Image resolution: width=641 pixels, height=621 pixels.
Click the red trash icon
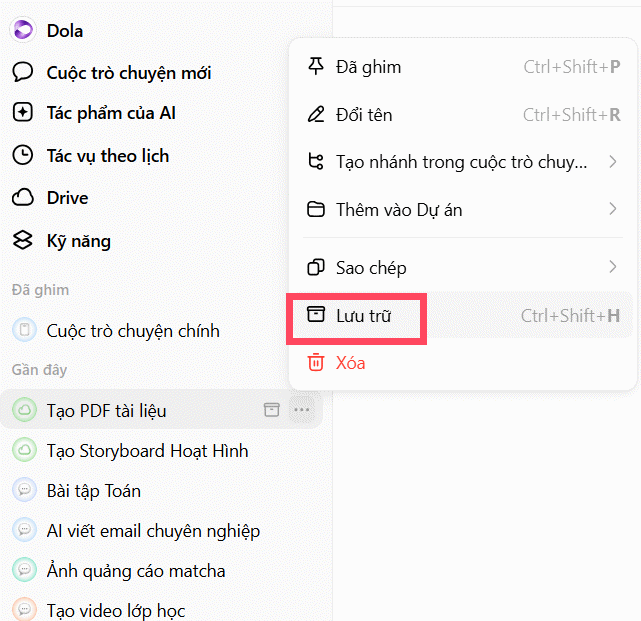(316, 362)
